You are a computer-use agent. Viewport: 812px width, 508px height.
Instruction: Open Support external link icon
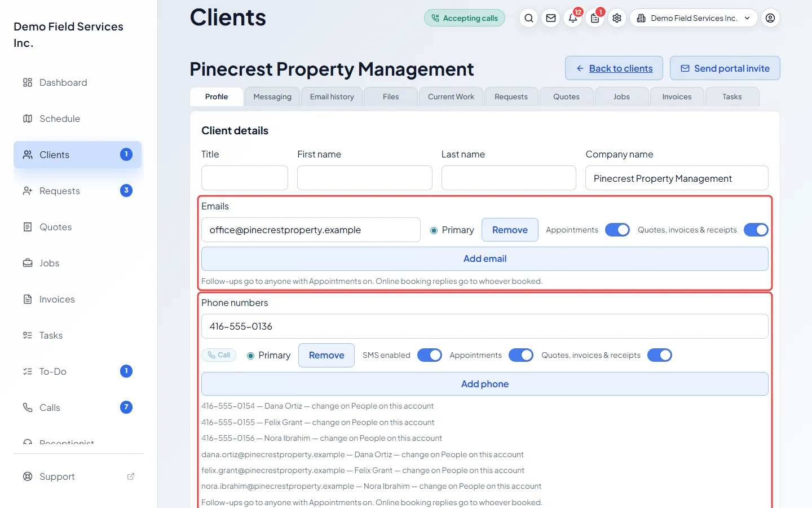pos(131,476)
